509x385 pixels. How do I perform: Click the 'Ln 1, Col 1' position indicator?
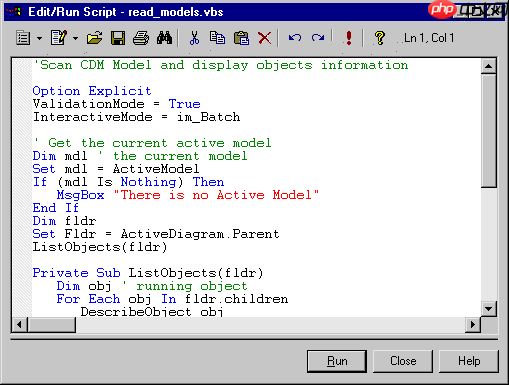(x=429, y=38)
